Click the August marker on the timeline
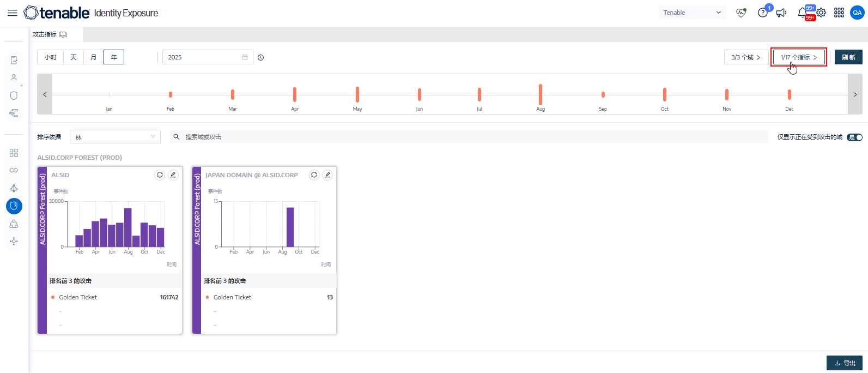The width and height of the screenshot is (868, 373). 540,94
